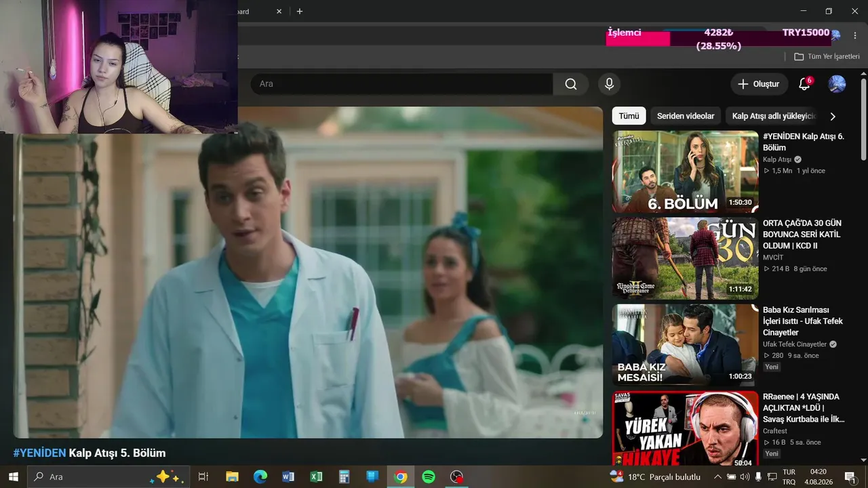Open Microsoft Excel from the taskbar
The width and height of the screenshot is (868, 488).
click(316, 476)
